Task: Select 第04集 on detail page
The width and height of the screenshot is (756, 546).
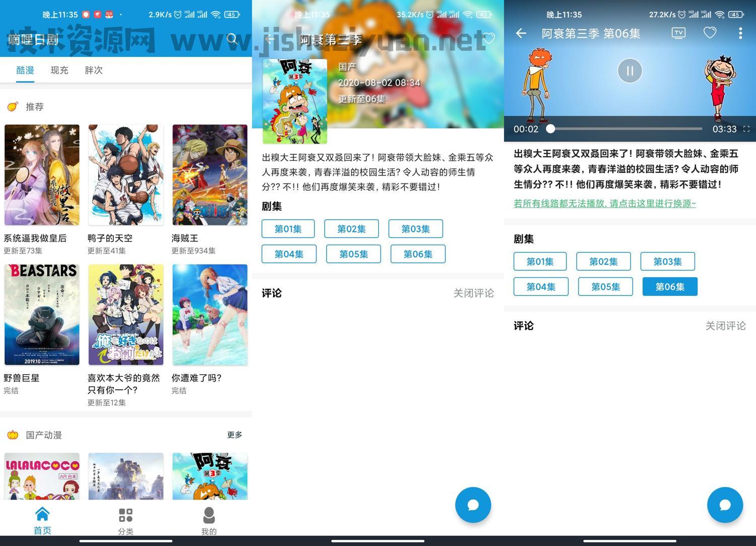Action: pos(289,254)
